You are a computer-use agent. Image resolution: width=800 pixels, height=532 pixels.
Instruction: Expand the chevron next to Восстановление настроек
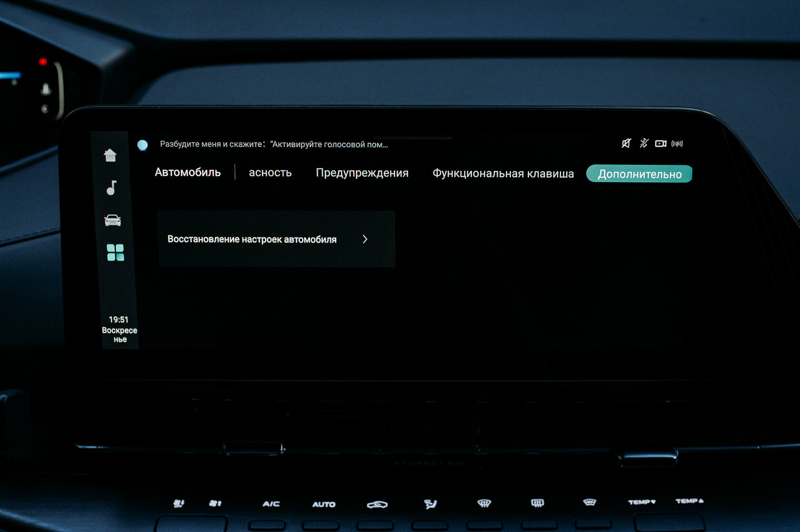coord(365,239)
